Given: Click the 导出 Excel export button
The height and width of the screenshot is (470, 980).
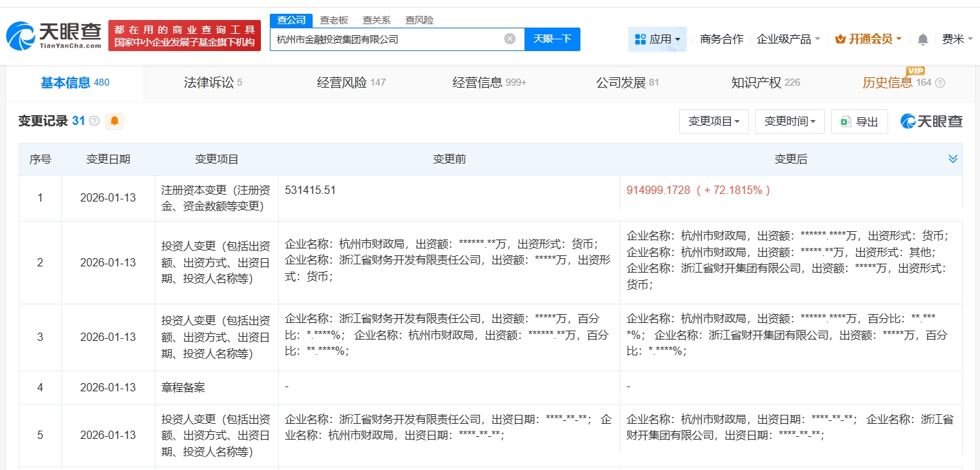Looking at the screenshot, I should [859, 121].
